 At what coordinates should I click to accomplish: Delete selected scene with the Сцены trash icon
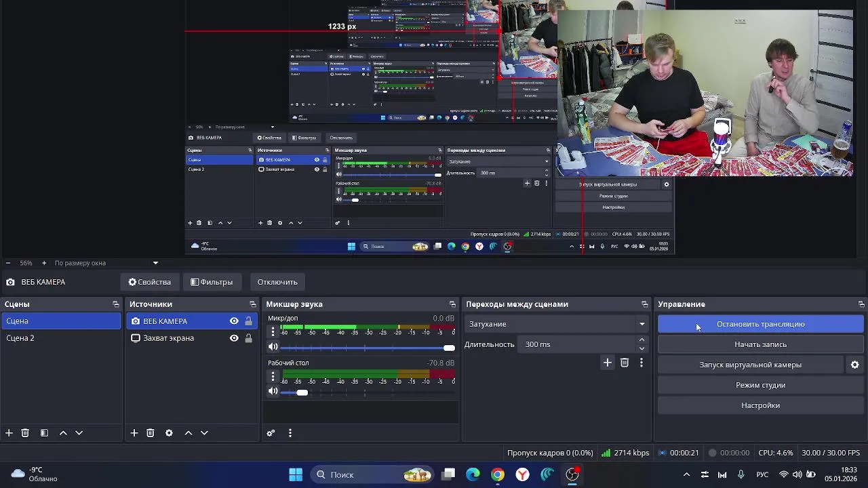25,432
